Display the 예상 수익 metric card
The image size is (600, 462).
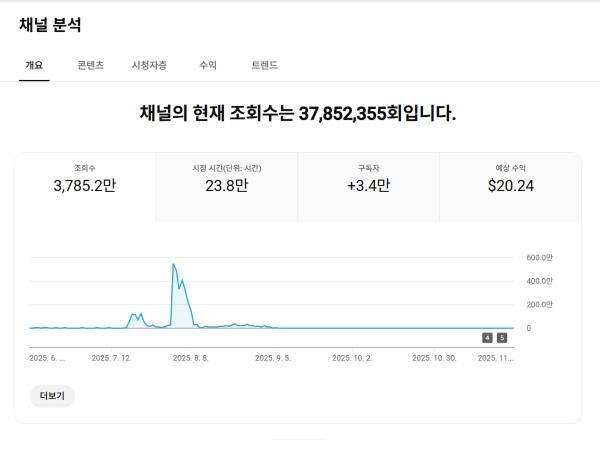click(x=511, y=177)
